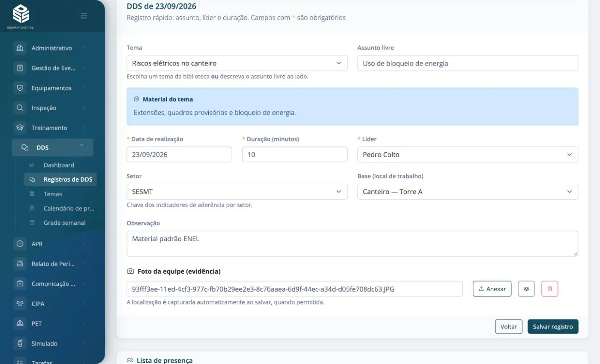Click the SESMT Digital logo

pyautogui.click(x=20, y=17)
